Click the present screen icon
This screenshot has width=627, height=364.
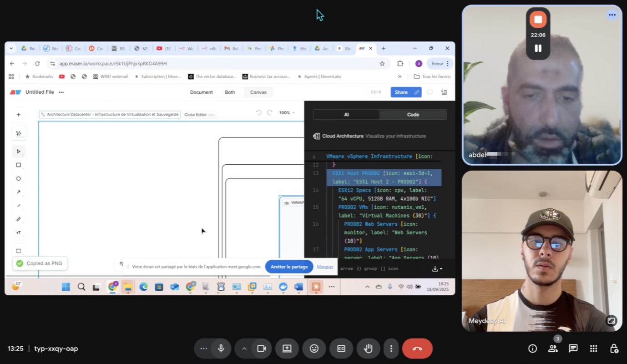(287, 349)
